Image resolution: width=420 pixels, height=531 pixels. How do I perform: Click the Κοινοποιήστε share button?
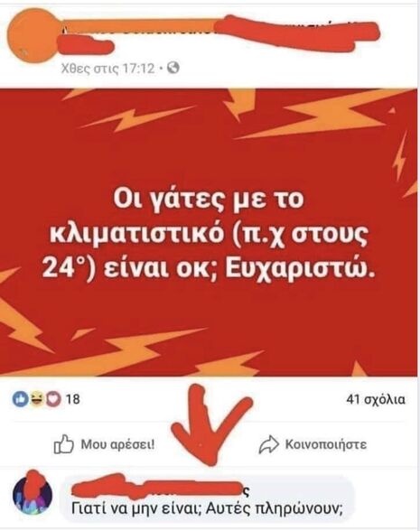coord(313,444)
